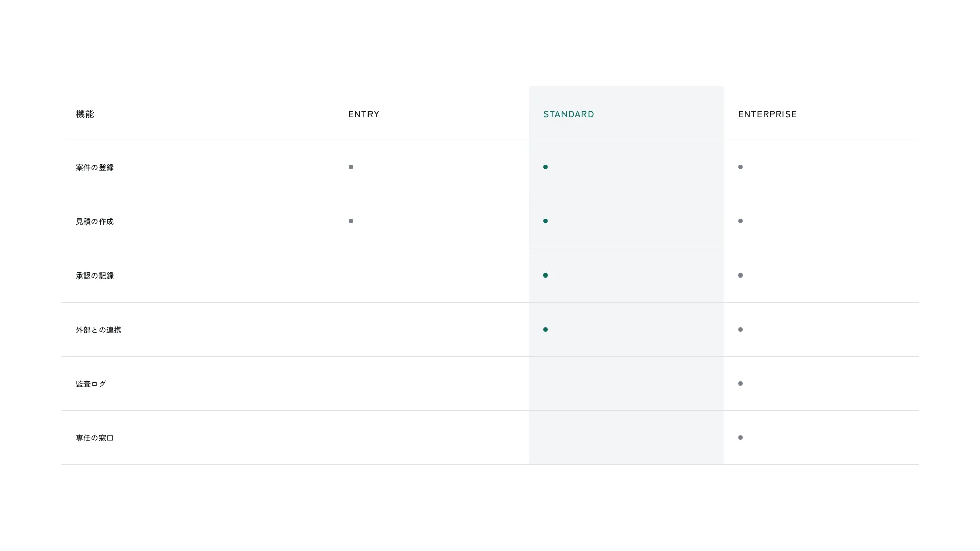Screen dimensions: 980x551
Task: Click the ENTRY dot for 案件の登録
Action: (x=351, y=167)
